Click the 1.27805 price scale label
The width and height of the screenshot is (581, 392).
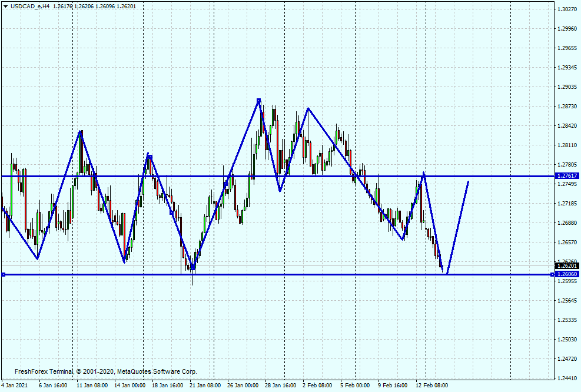point(567,164)
